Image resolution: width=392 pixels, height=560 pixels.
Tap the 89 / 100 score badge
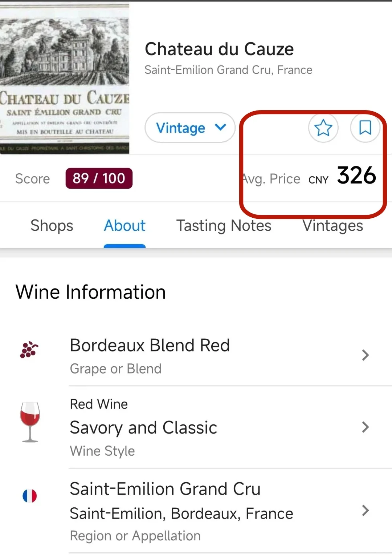[x=99, y=178]
